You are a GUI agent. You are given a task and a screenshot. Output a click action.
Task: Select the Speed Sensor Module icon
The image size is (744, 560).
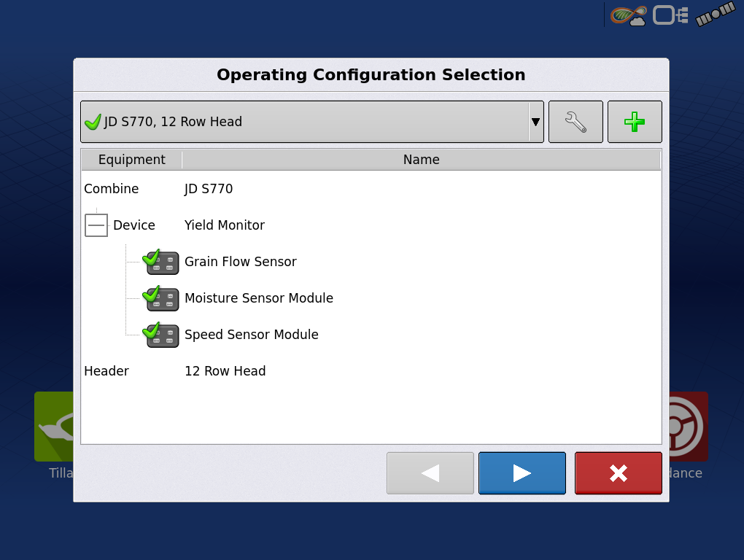pos(161,335)
